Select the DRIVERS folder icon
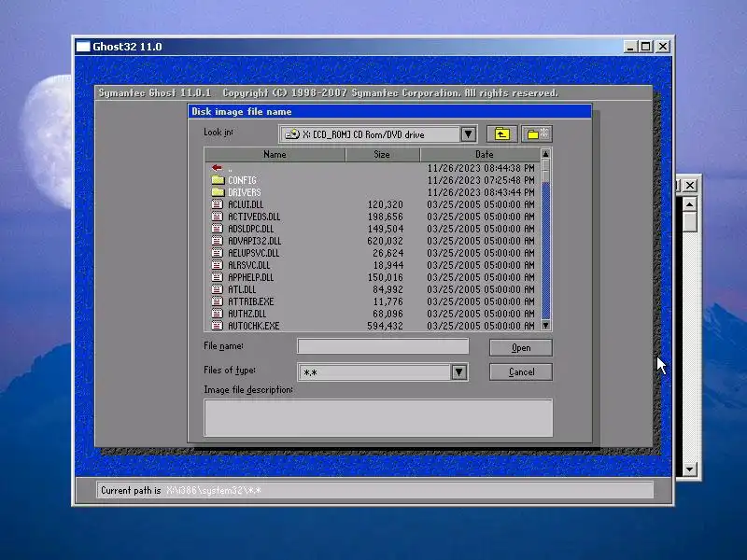 [218, 192]
